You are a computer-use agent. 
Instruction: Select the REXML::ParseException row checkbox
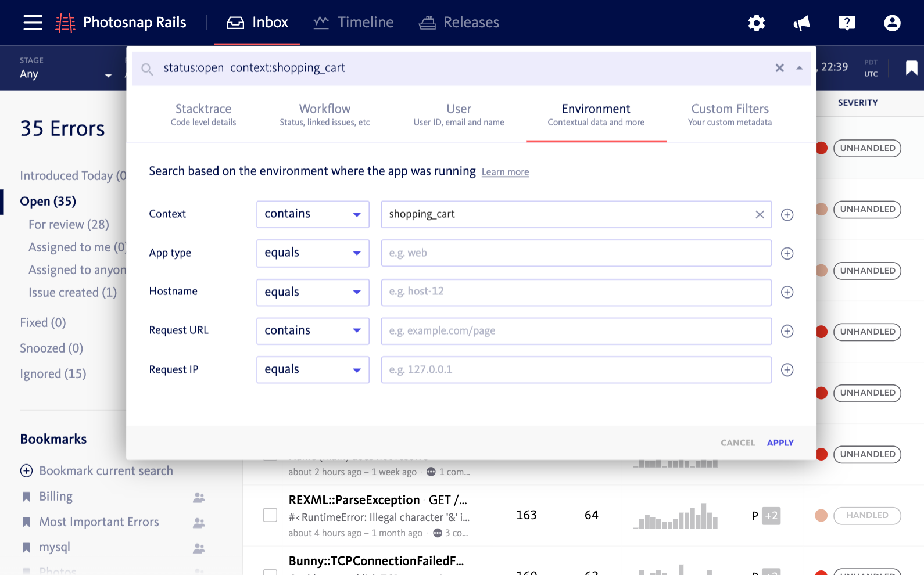click(270, 515)
